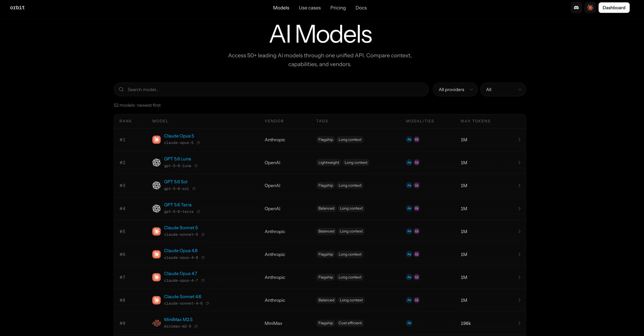Go to Models in the top navigation

coord(281,8)
